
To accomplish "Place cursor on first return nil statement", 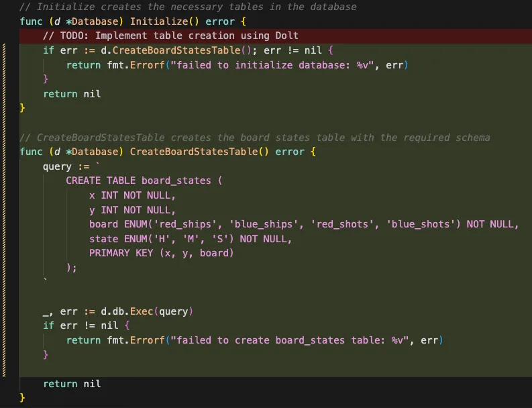I will pyautogui.click(x=72, y=94).
